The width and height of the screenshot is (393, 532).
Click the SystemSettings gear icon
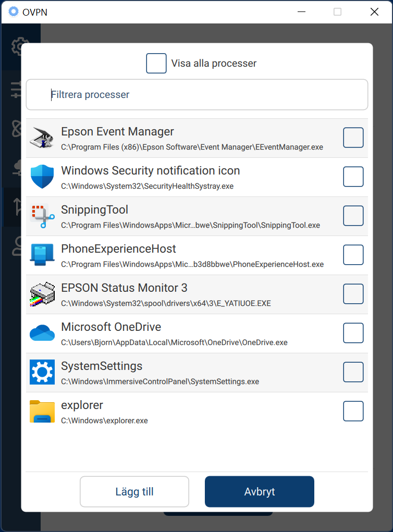42,372
